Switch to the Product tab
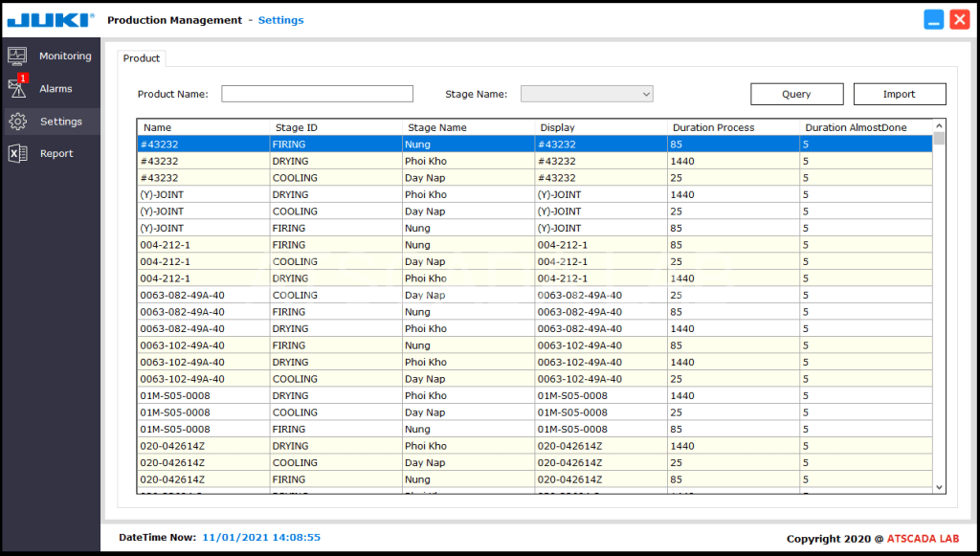 142,58
